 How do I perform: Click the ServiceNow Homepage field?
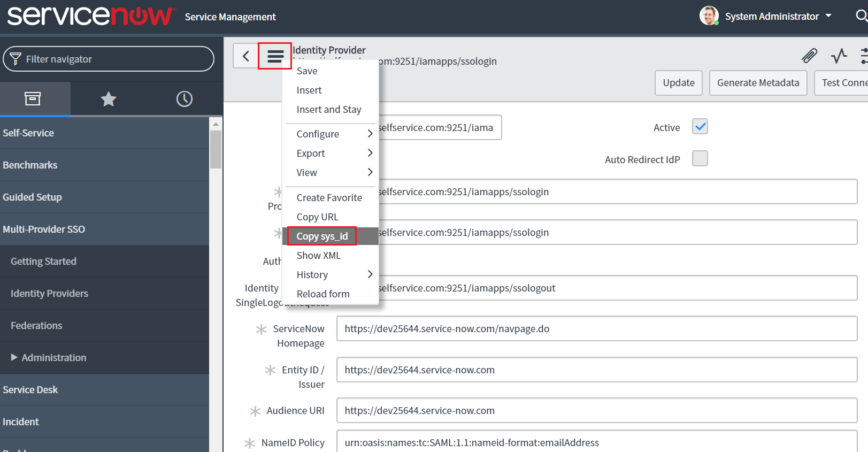coord(597,328)
